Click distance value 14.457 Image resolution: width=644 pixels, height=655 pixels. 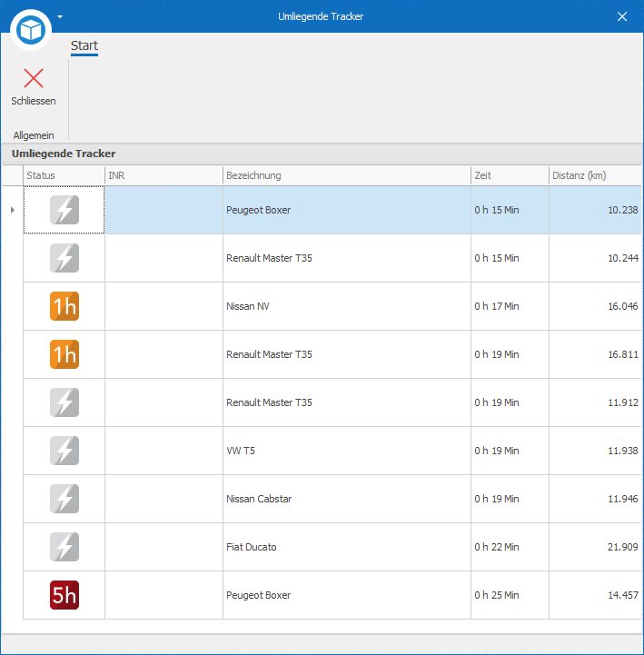(623, 595)
